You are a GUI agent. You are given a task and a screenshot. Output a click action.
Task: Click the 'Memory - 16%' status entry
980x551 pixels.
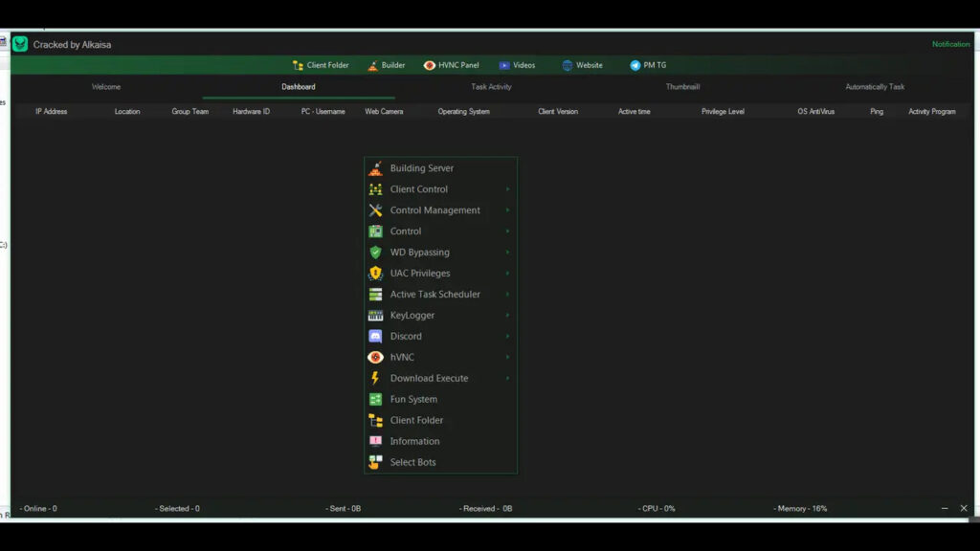[x=800, y=509]
